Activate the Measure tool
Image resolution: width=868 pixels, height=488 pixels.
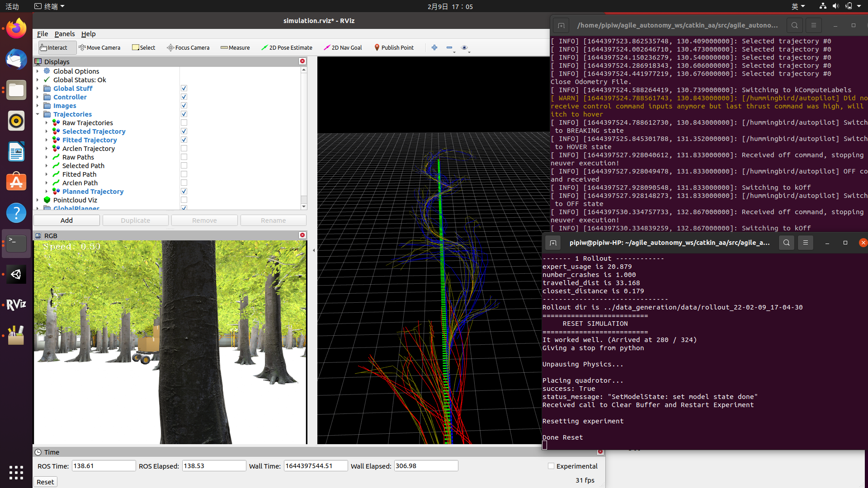(235, 47)
